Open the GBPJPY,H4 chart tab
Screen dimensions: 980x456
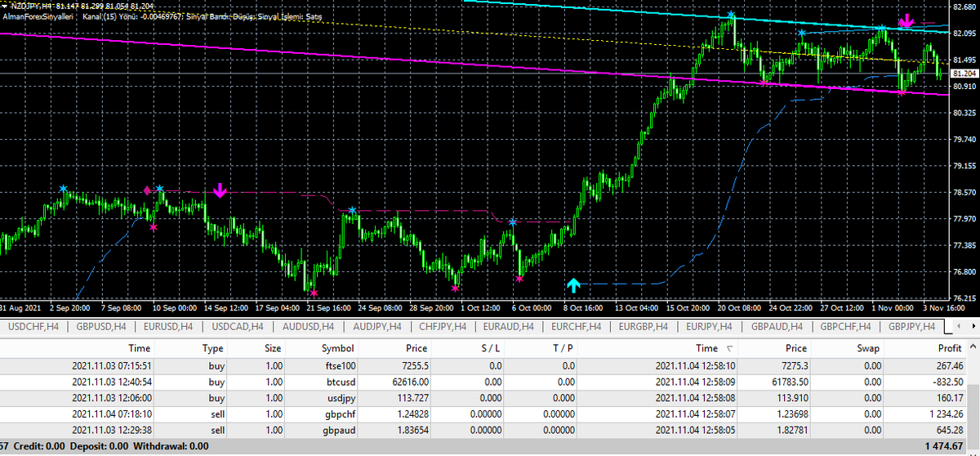coord(911,327)
